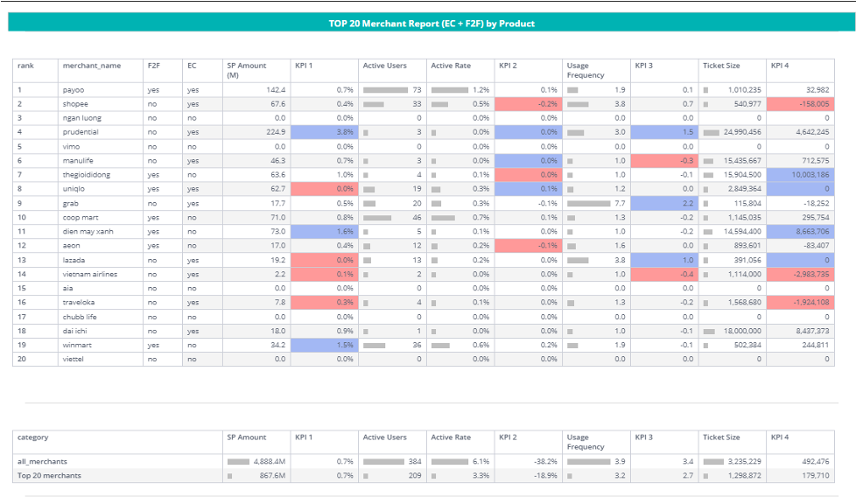Click the red -158,005 KPI 4 cell for shopee
Viewport: 856px width, 504px height.
pyautogui.click(x=800, y=104)
